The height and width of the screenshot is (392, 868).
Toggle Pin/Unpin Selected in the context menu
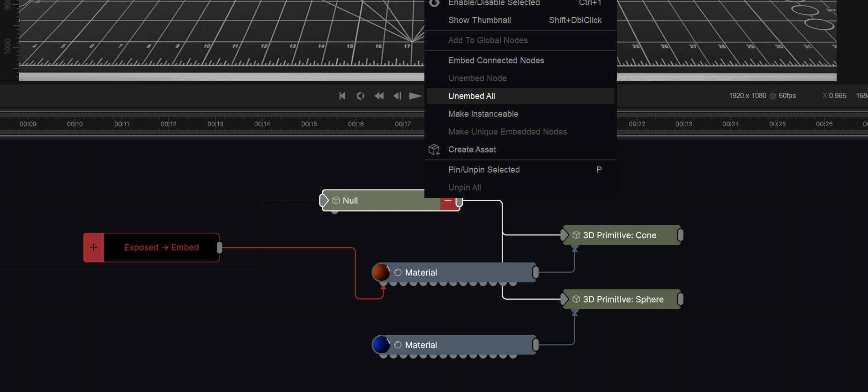click(483, 170)
